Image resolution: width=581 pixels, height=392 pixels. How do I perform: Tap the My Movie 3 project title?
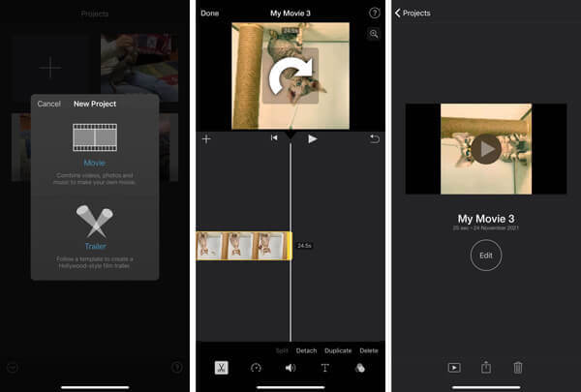486,219
